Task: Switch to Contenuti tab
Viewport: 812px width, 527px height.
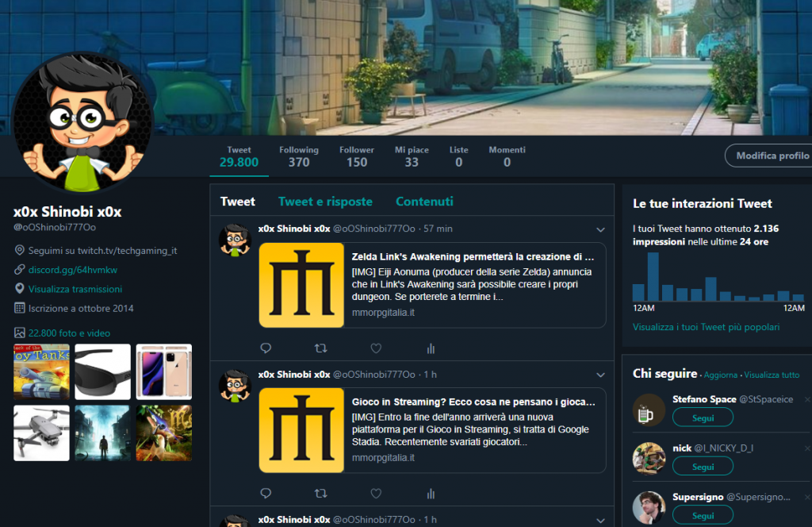Action: [x=425, y=202]
